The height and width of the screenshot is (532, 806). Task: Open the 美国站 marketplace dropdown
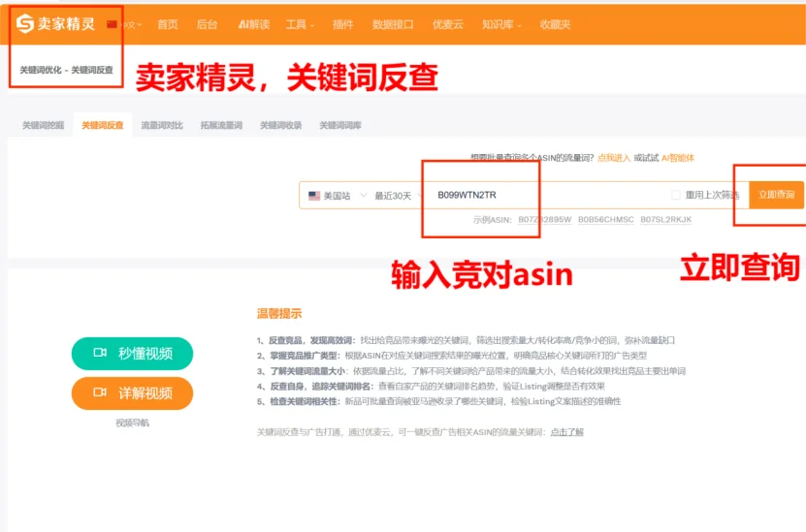coord(338,195)
